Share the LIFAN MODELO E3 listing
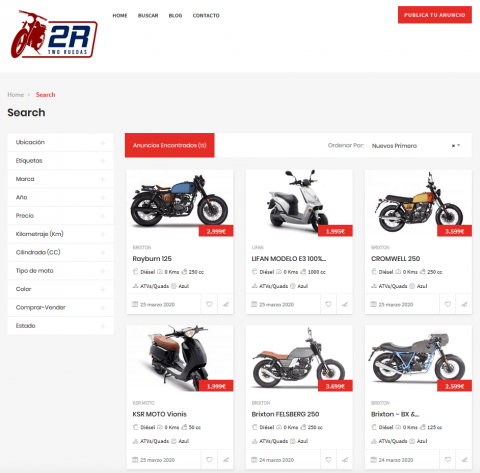 pyautogui.click(x=345, y=304)
